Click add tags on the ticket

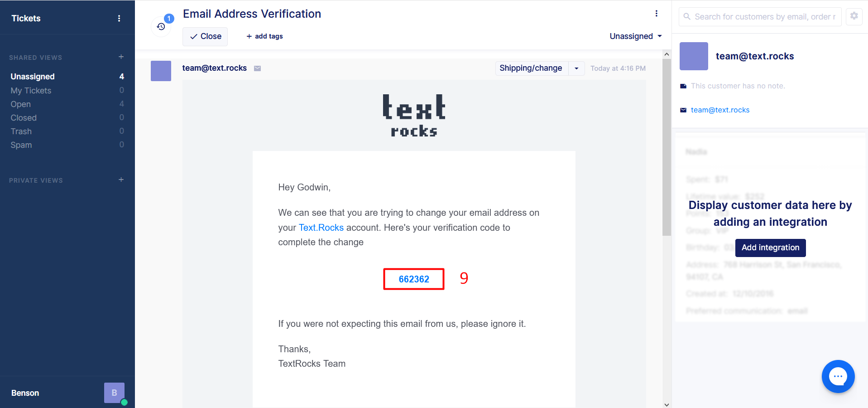tap(264, 36)
